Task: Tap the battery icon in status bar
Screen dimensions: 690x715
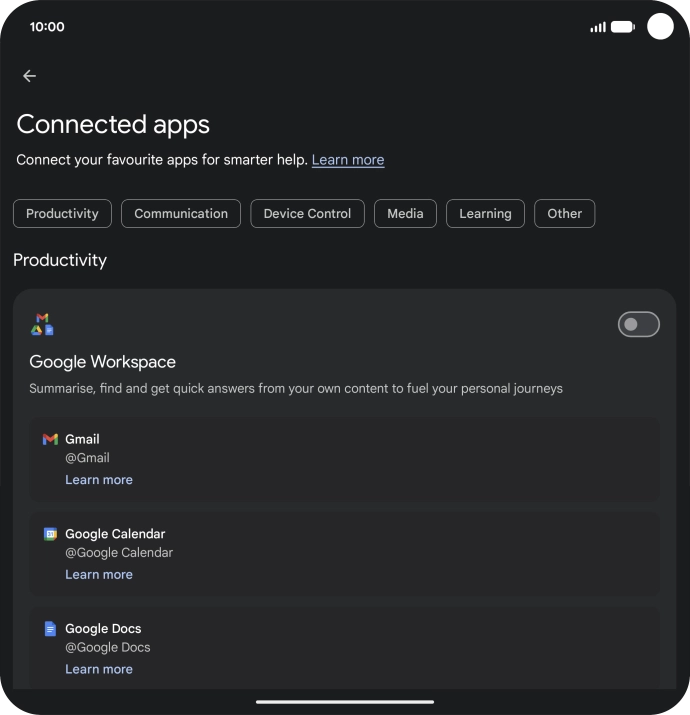Action: pos(622,27)
